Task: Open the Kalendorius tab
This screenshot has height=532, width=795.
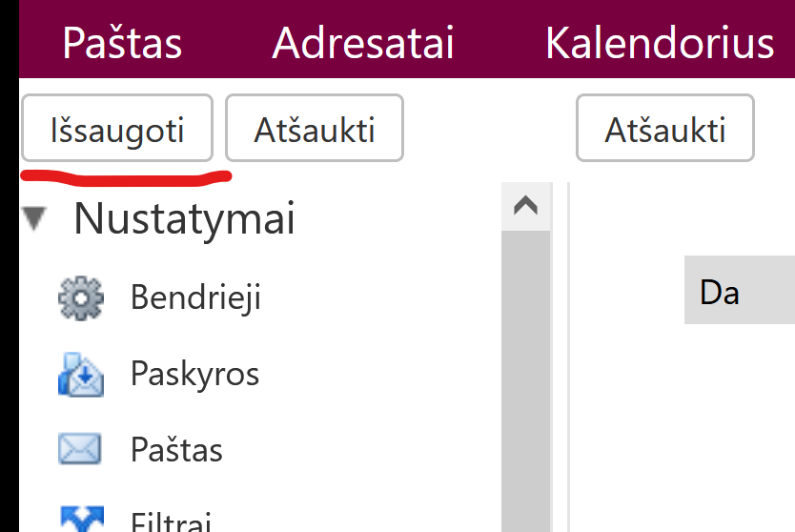Action: pos(659,44)
